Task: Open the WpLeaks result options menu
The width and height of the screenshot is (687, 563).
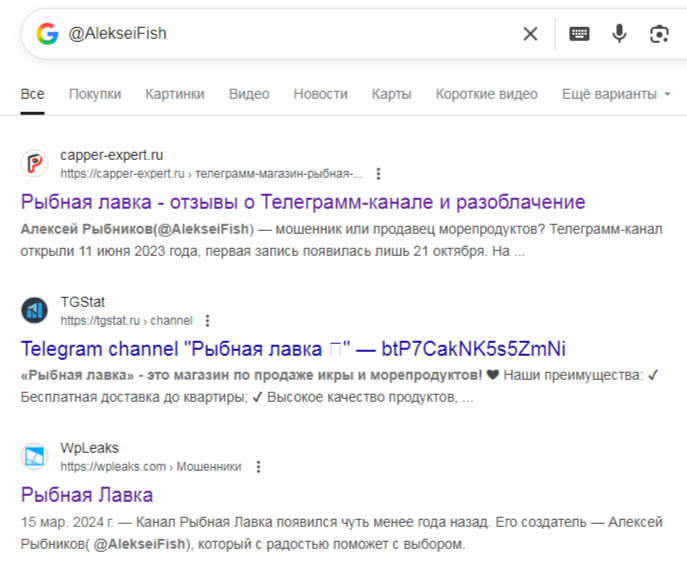Action: (259, 467)
